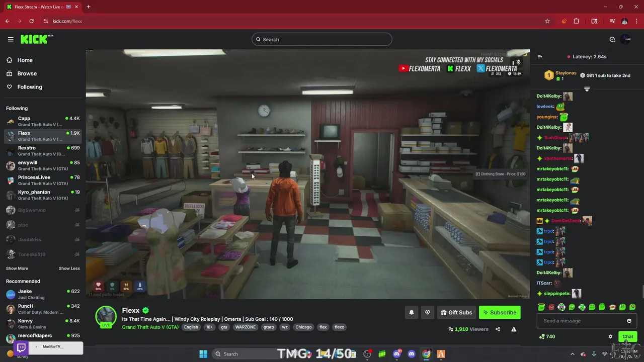644x362 pixels.
Task: Open the hamburger sidebar menu
Action: tap(11, 39)
